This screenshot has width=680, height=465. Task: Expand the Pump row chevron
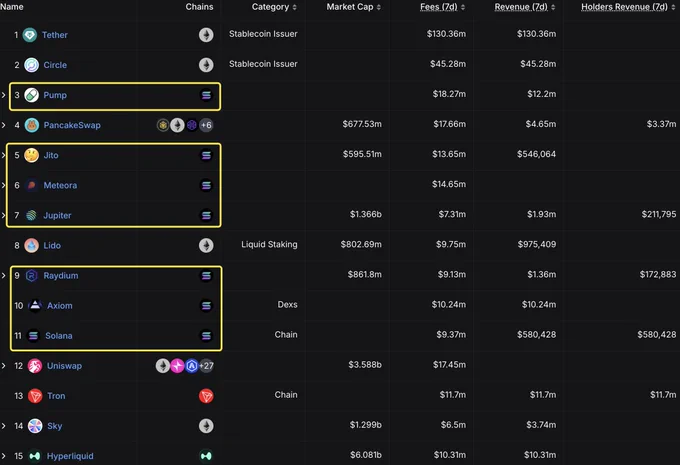[x=3, y=95]
